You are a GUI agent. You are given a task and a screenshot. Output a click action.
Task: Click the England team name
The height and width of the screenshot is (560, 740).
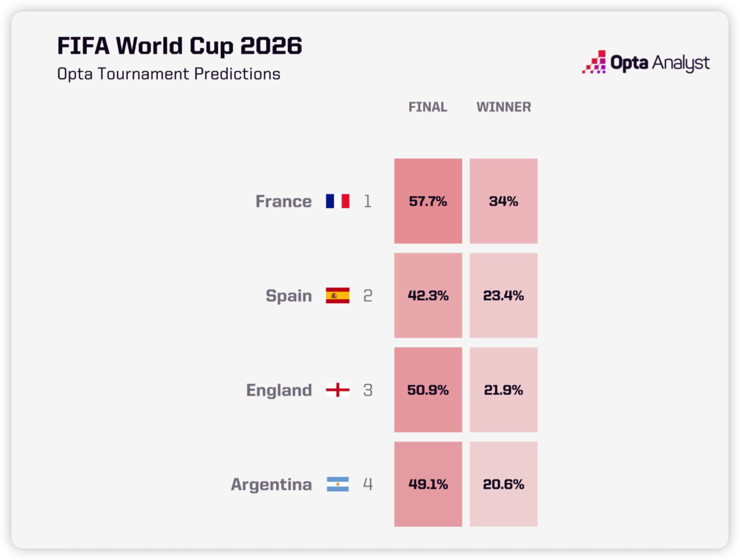(279, 390)
